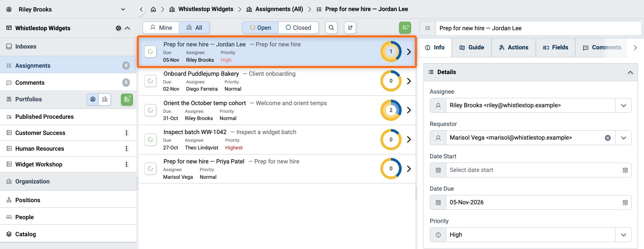Switch to the Actions tab
Viewport: 644px width, 249px height.
click(x=513, y=48)
